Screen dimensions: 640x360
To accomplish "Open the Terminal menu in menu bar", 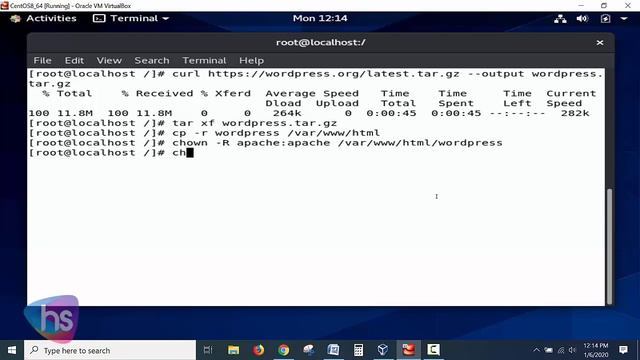I will (204, 60).
